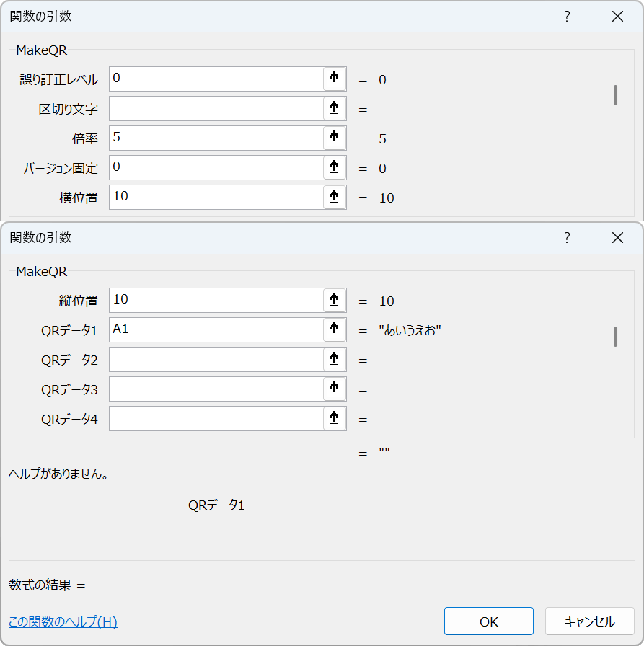Viewport: 644px width, 646px height.
Task: Select the QRデータ2 input field
Action: [216, 359]
